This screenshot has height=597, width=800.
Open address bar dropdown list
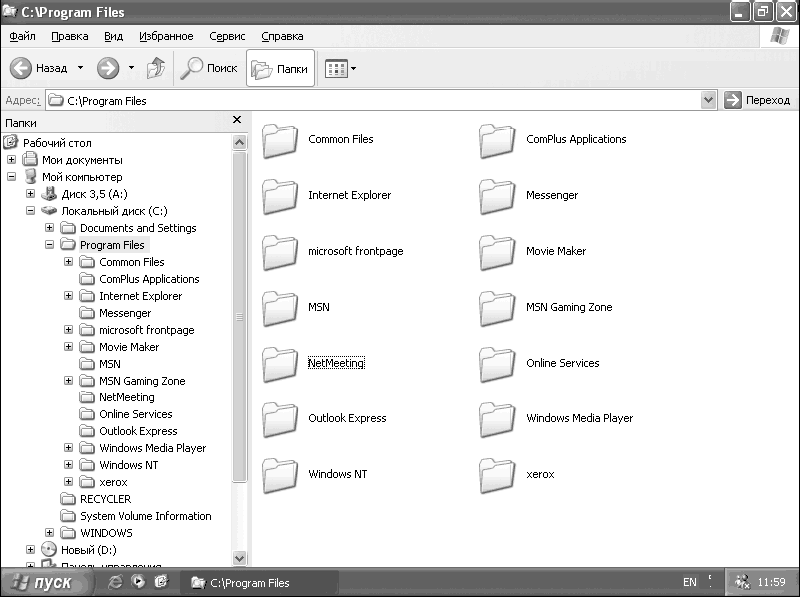click(708, 100)
